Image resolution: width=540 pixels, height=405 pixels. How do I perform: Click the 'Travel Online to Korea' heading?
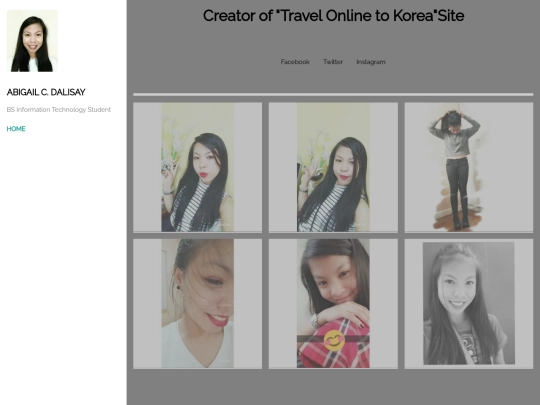tap(333, 16)
